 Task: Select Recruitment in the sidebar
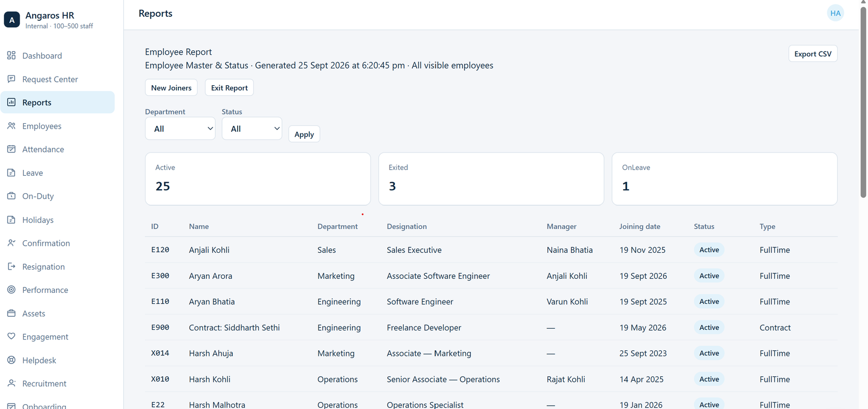click(58, 384)
